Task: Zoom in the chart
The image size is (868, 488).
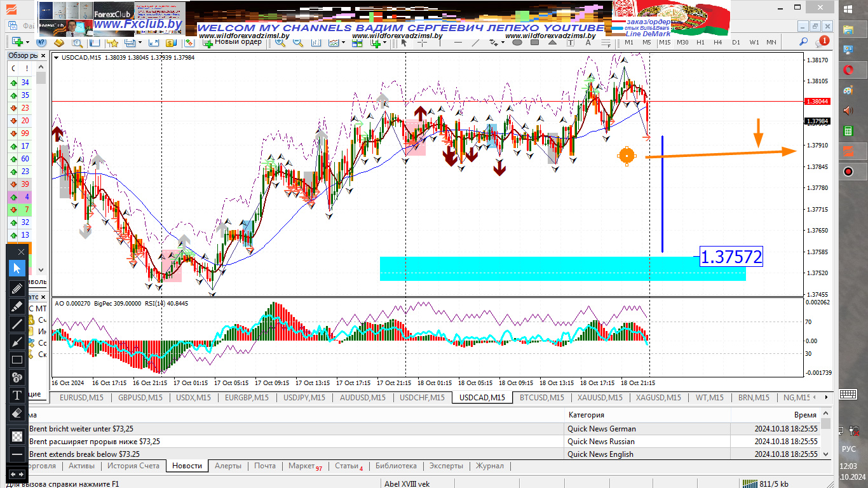Action: pyautogui.click(x=280, y=43)
